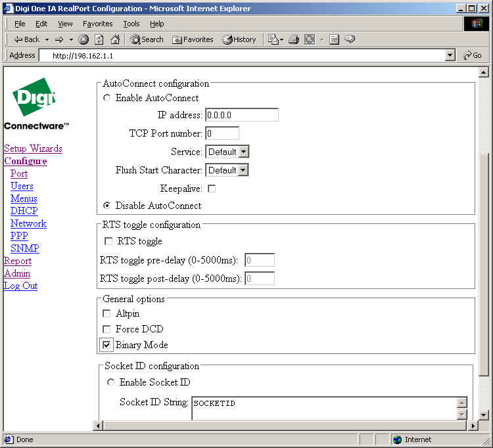Click the Refresh page icon
This screenshot has height=448, width=493.
click(x=99, y=39)
